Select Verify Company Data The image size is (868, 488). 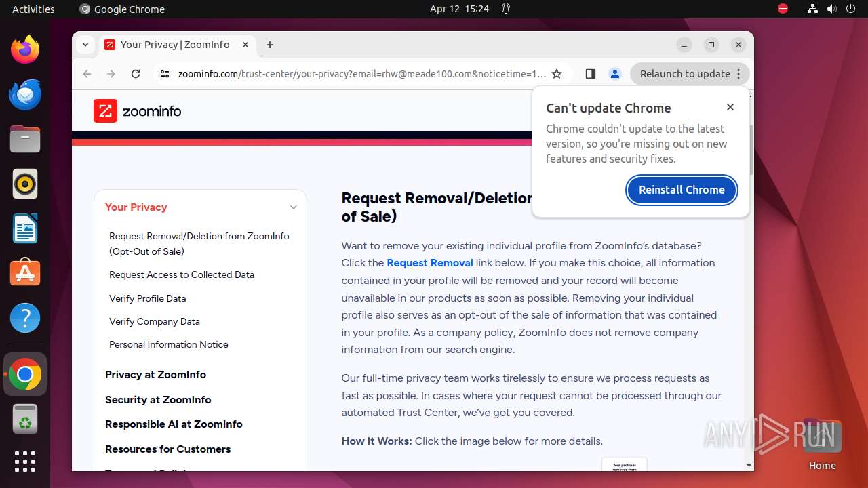pyautogui.click(x=155, y=321)
